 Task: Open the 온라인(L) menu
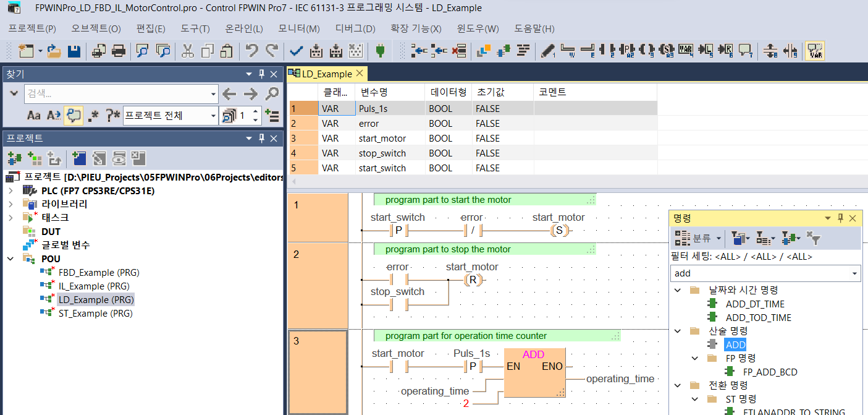pyautogui.click(x=243, y=28)
